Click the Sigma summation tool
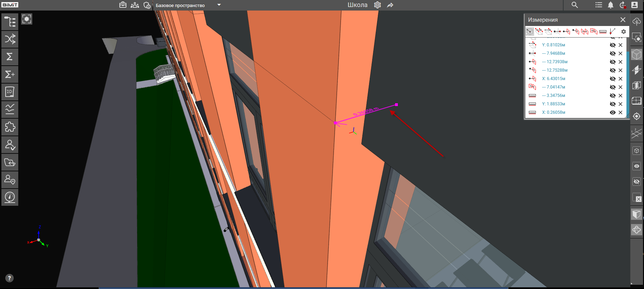The height and width of the screenshot is (289, 644). (10, 57)
